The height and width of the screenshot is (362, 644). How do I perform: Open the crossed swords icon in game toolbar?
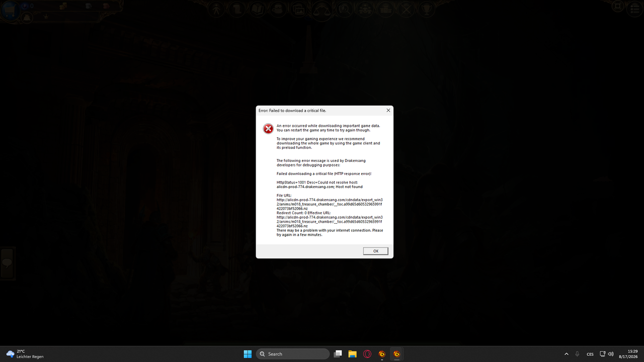click(407, 9)
